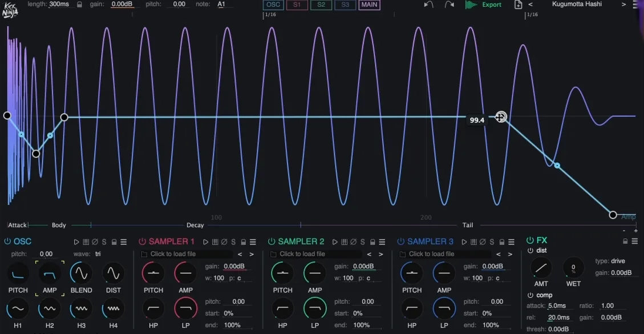This screenshot has height=334, width=644.
Task: Click the envelope point showing 99.4
Action: coord(501,117)
